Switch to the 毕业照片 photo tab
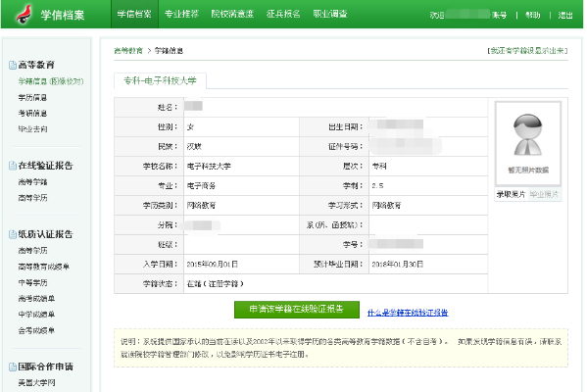The image size is (587, 392). pos(544,194)
